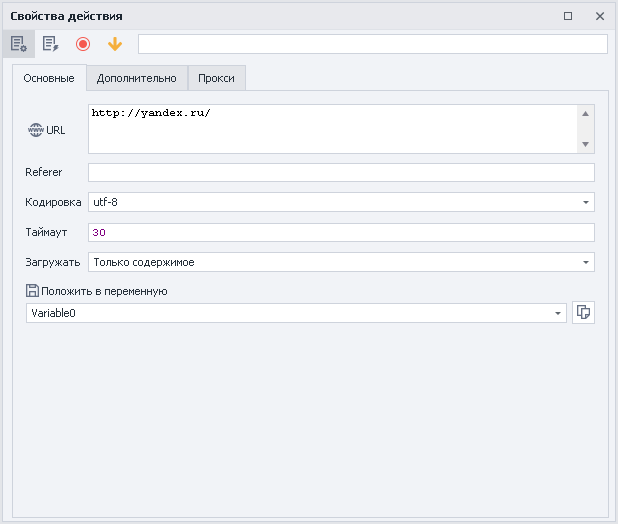Open the Прокси tab
The height and width of the screenshot is (524, 618).
tap(217, 78)
